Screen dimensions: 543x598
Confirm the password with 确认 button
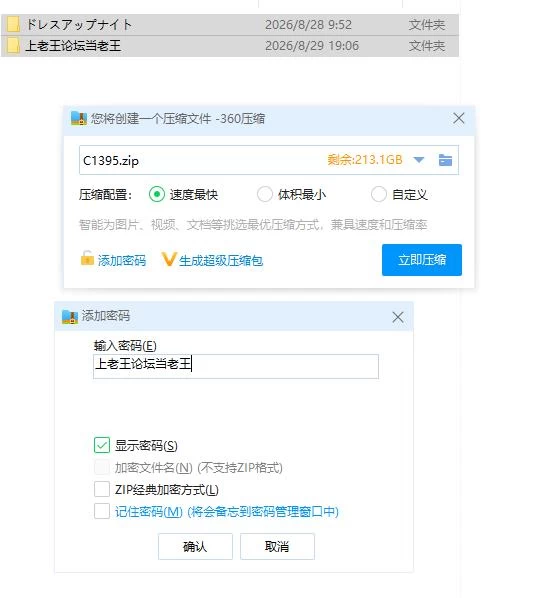pos(195,547)
